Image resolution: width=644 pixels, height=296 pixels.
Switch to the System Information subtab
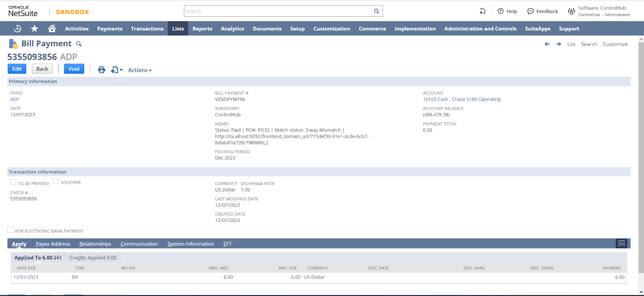pos(190,244)
